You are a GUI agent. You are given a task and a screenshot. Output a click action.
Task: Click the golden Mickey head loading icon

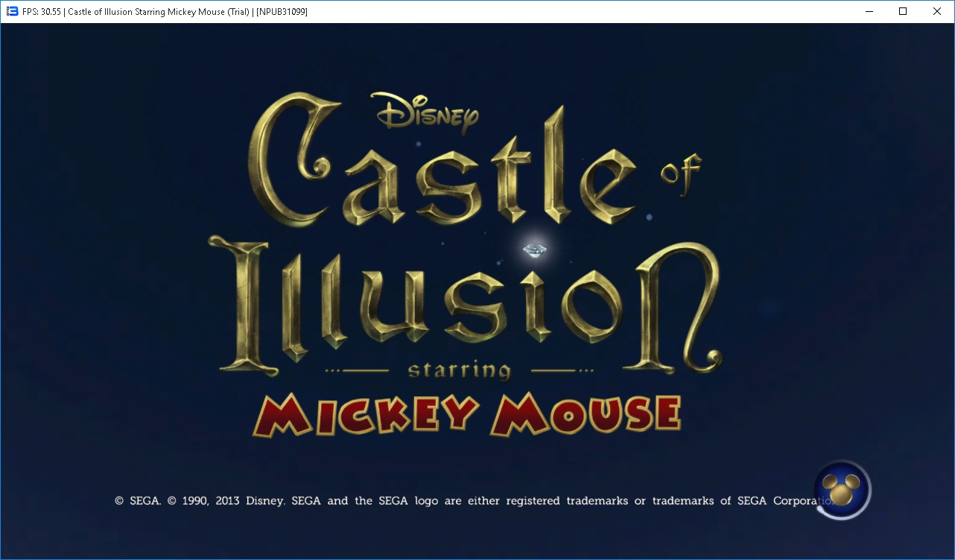[842, 489]
